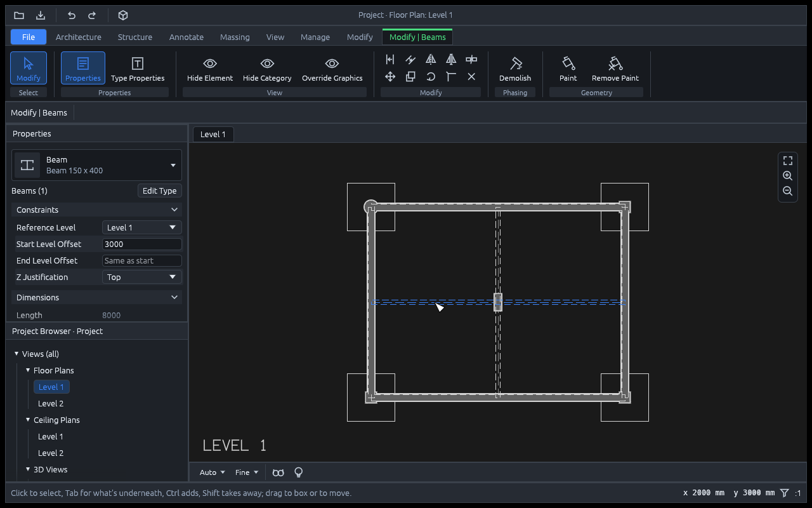Redo the last action

tap(92, 15)
